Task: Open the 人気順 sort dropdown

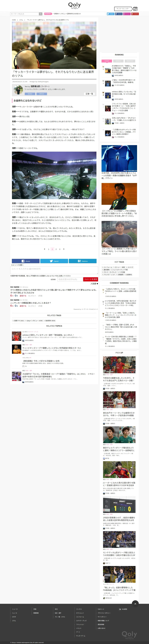Action: (94, 284)
